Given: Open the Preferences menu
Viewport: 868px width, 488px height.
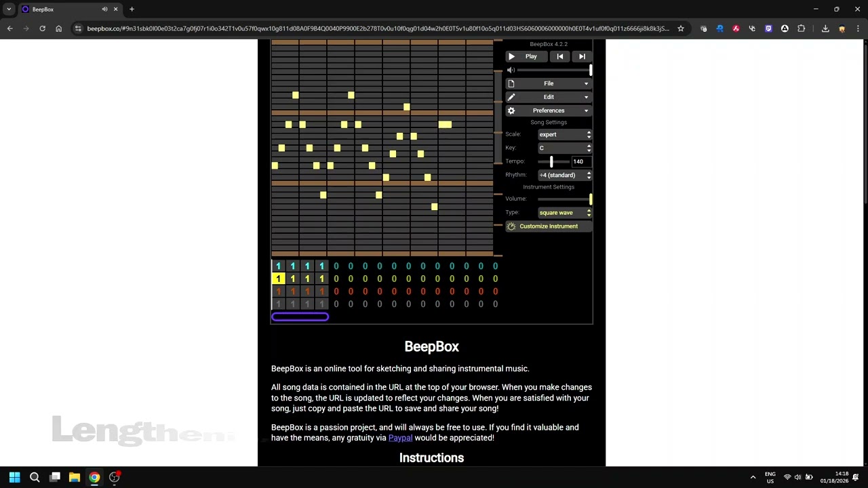Looking at the screenshot, I should [549, 110].
